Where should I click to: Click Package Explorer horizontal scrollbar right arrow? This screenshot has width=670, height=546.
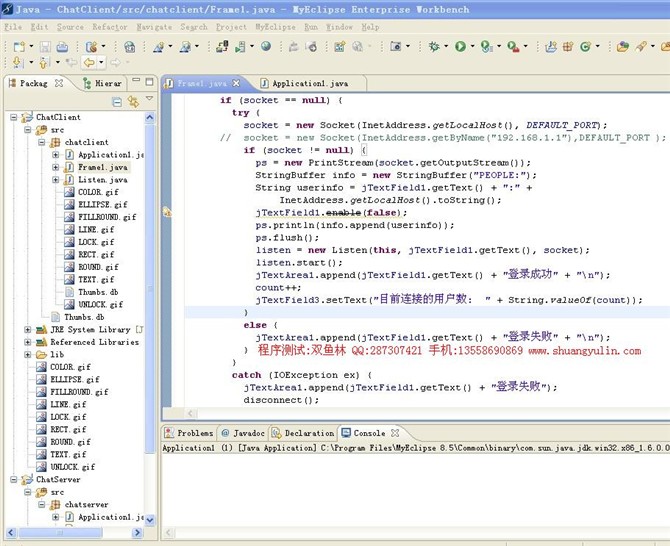[x=137, y=533]
